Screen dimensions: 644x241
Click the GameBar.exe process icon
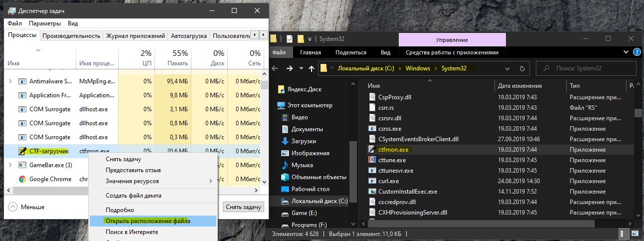[23, 165]
